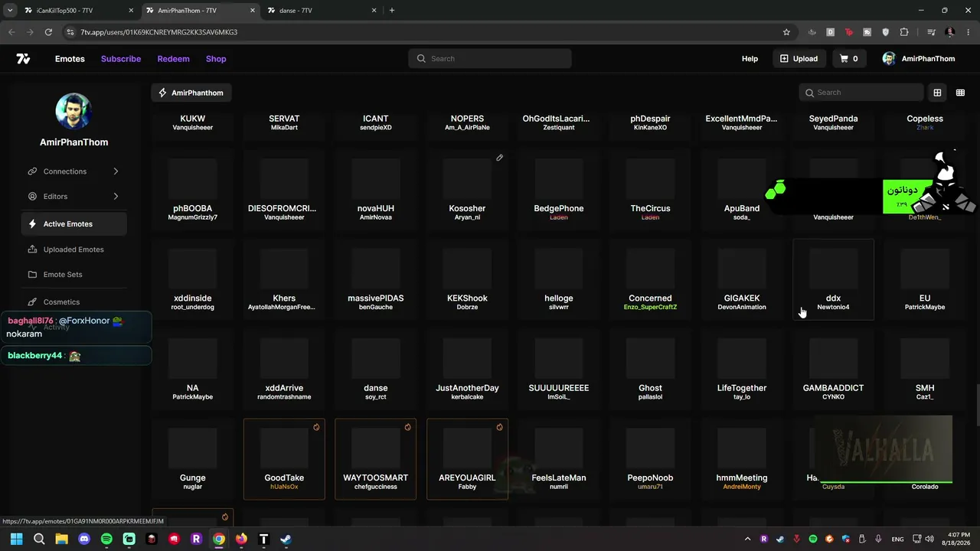Image resolution: width=980 pixels, height=551 pixels.
Task: Open the Chrome three-dot menu
Action: pos(969,32)
